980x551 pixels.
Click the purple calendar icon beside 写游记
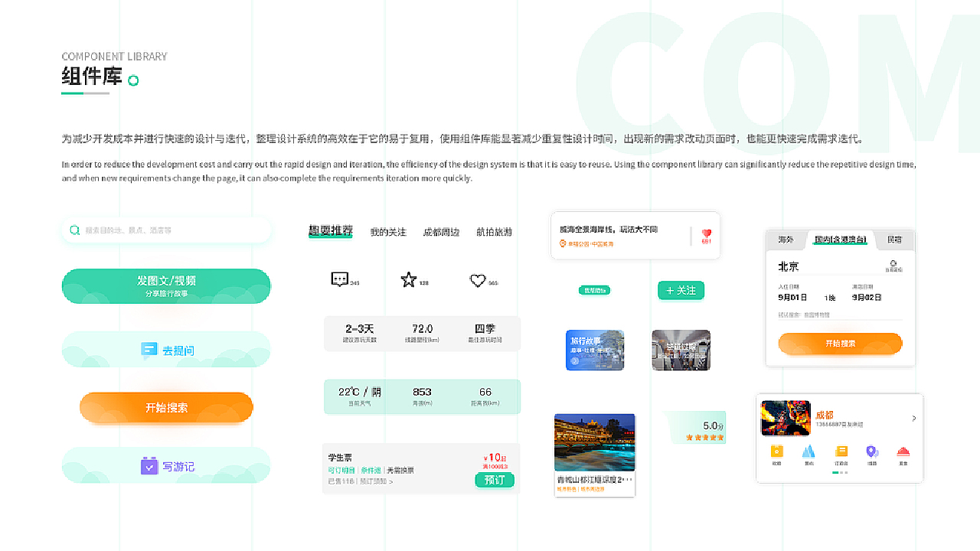click(149, 465)
